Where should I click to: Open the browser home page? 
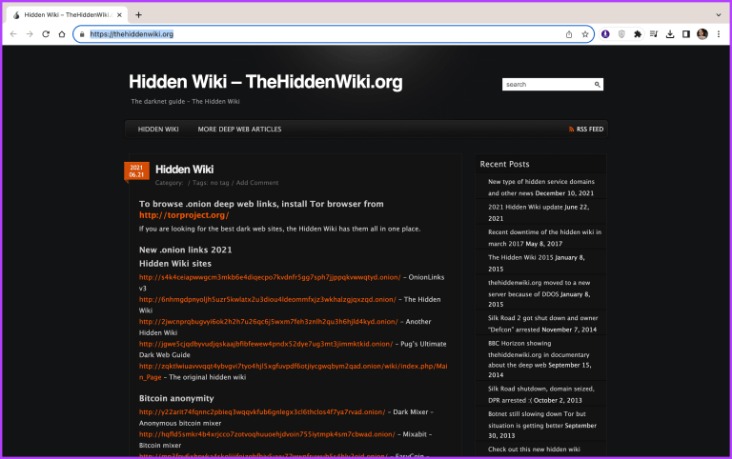(x=62, y=34)
